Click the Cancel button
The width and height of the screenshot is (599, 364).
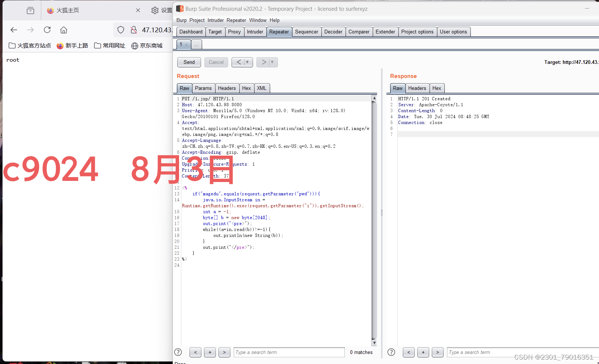216,62
